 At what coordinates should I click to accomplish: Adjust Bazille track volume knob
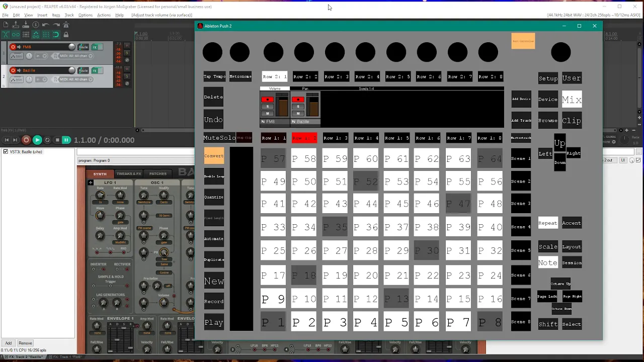coord(71,70)
